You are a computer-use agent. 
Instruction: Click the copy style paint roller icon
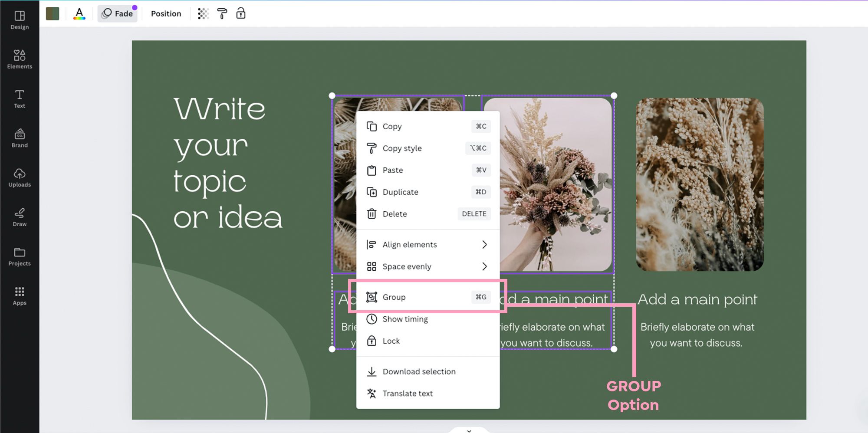tap(222, 14)
